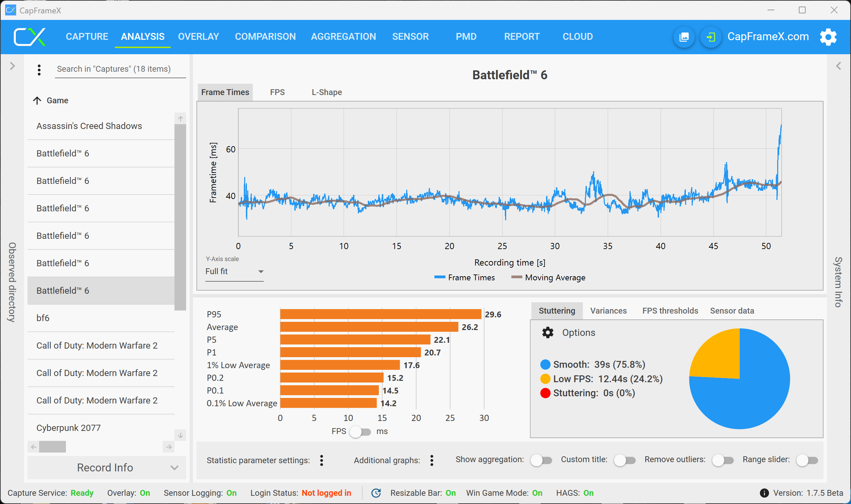Open the three-dot menu beside search field

click(39, 70)
